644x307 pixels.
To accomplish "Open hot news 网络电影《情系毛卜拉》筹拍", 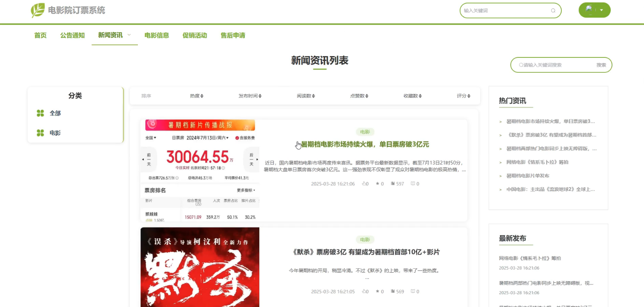I will pyautogui.click(x=537, y=162).
